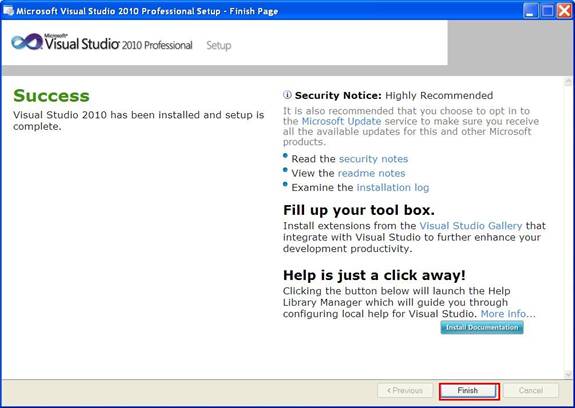Close the setup window
This screenshot has height=408, width=575.
pos(565,11)
